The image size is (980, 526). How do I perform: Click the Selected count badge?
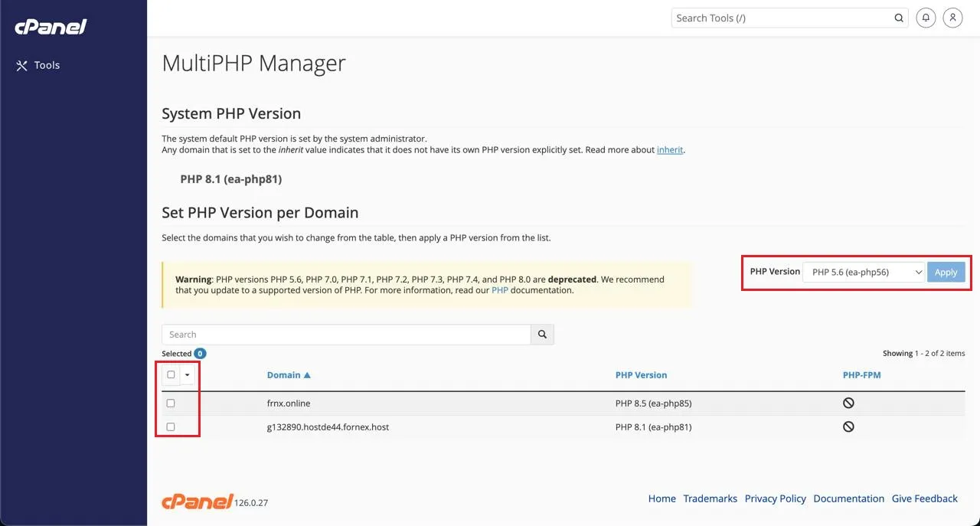[200, 354]
